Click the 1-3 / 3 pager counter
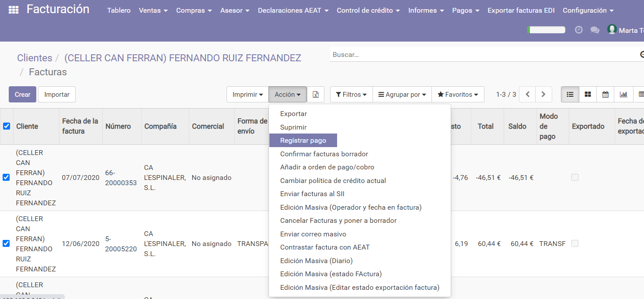This screenshot has height=299, width=644. 506,95
